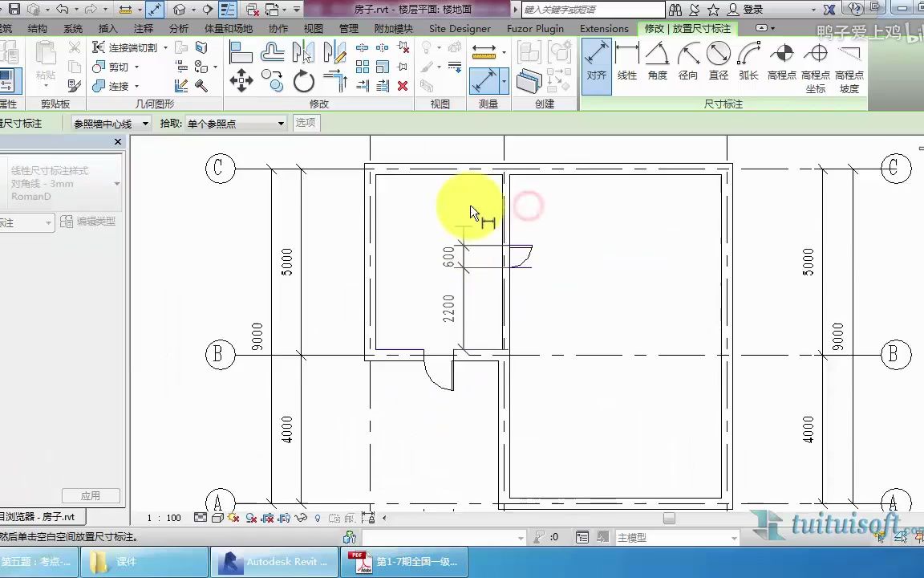This screenshot has height=578, width=924.
Task: Toggle shadows in the view control bar
Action: click(250, 518)
